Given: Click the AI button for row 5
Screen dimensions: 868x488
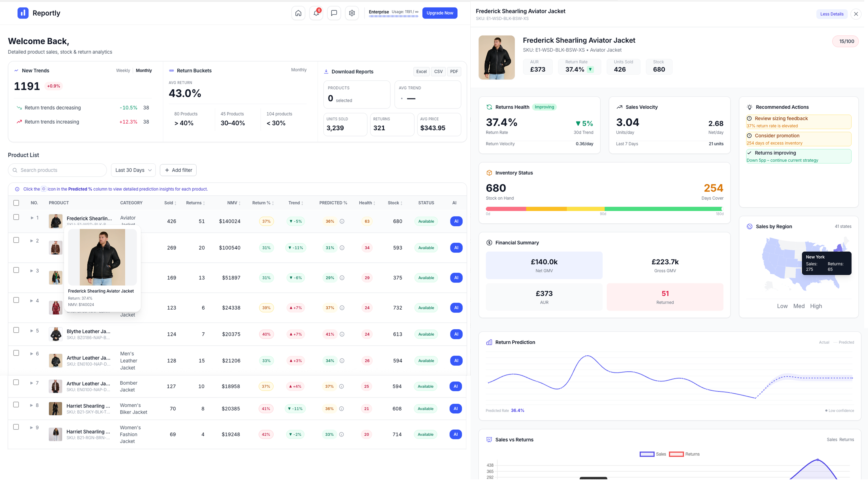Looking at the screenshot, I should (456, 334).
